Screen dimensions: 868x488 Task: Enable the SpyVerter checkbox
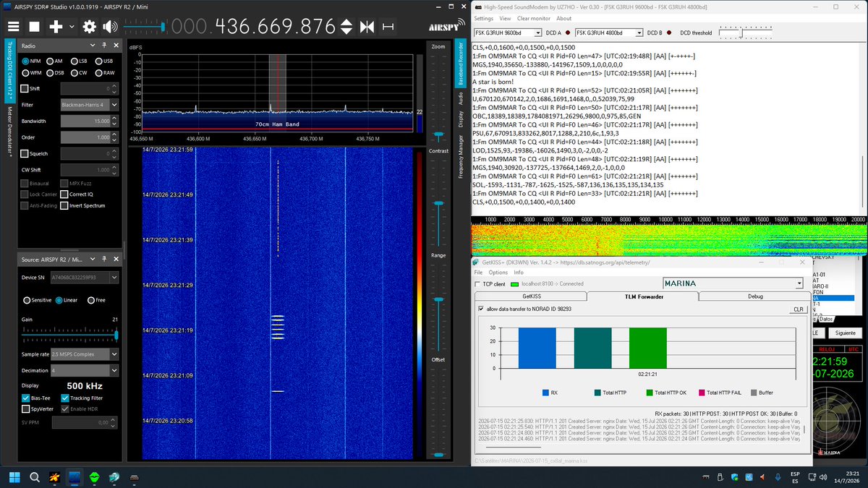(x=25, y=408)
